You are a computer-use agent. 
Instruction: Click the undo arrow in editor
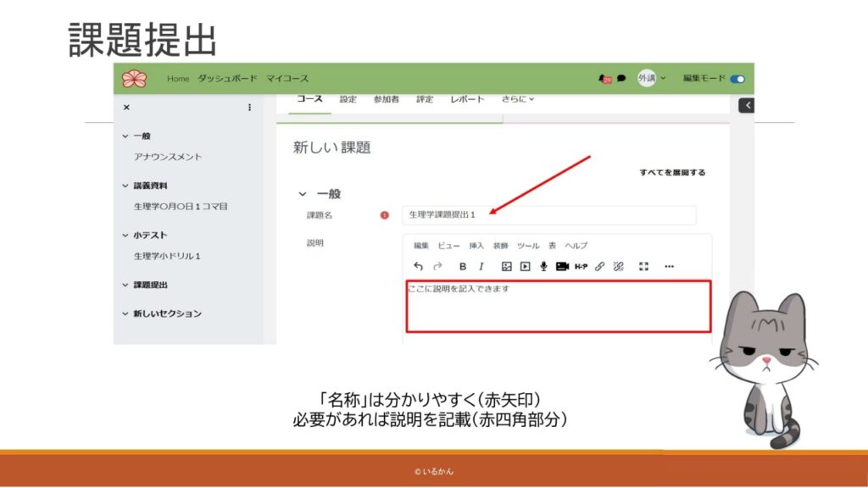pyautogui.click(x=418, y=266)
